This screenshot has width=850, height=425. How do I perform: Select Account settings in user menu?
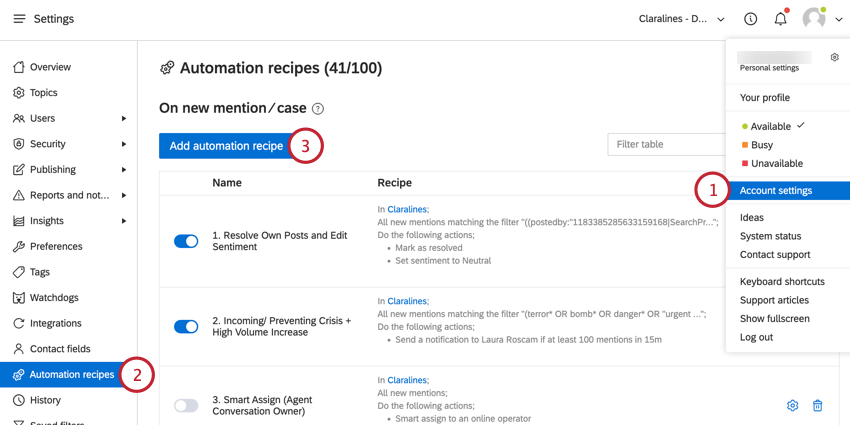coord(788,191)
